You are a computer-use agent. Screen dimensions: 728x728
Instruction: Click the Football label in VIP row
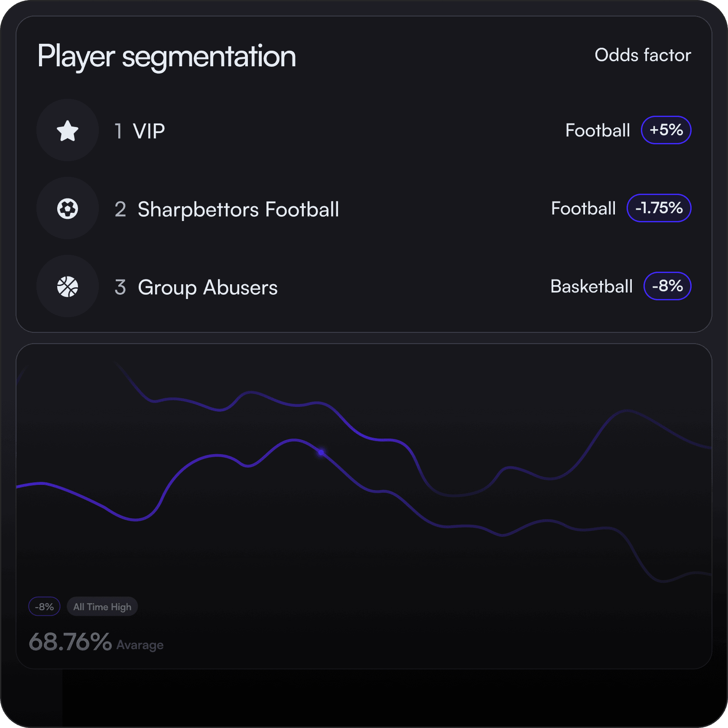click(598, 130)
